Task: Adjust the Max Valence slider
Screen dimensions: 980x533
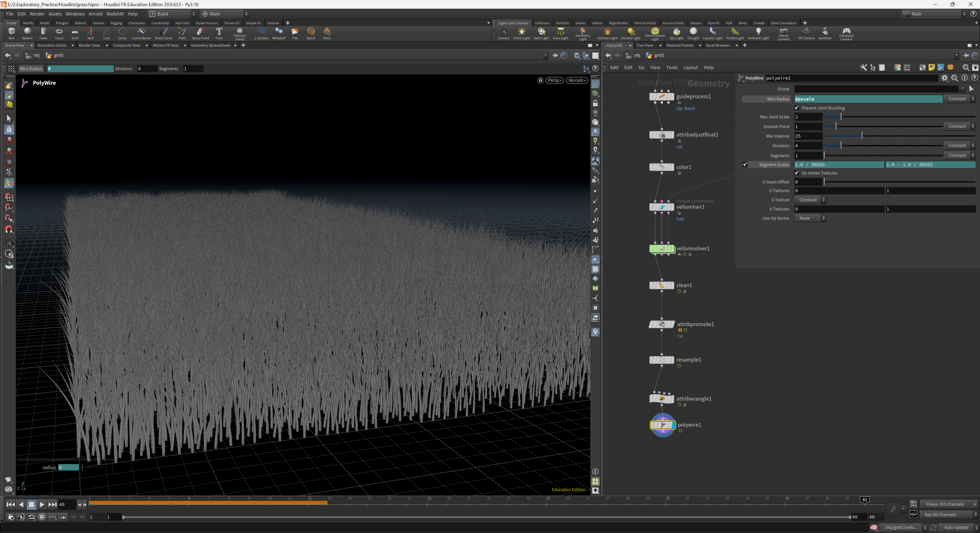Action: click(862, 136)
